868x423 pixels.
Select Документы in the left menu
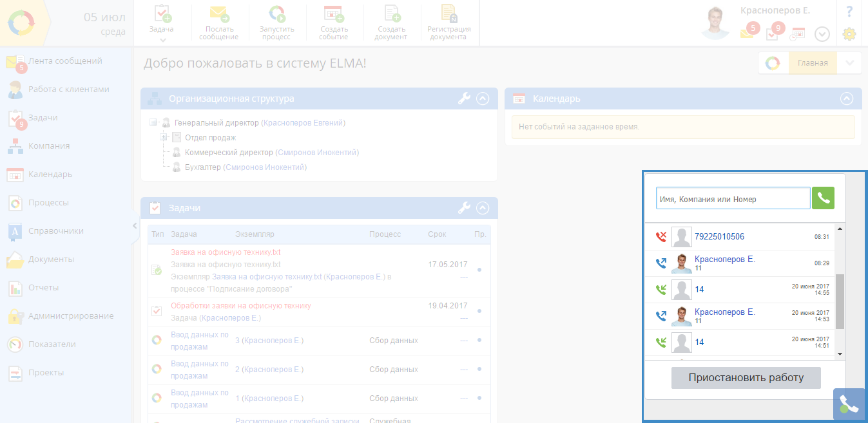coord(51,259)
